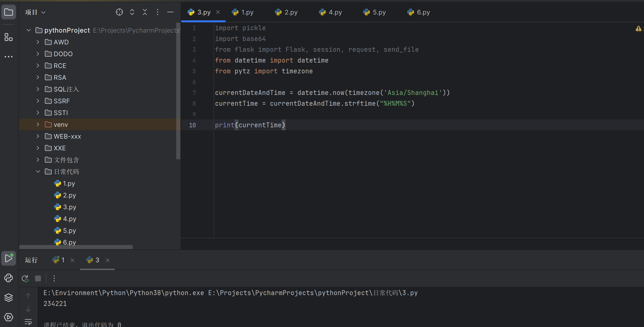Expand the DODO folder
This screenshot has height=327, width=644.
[38, 54]
